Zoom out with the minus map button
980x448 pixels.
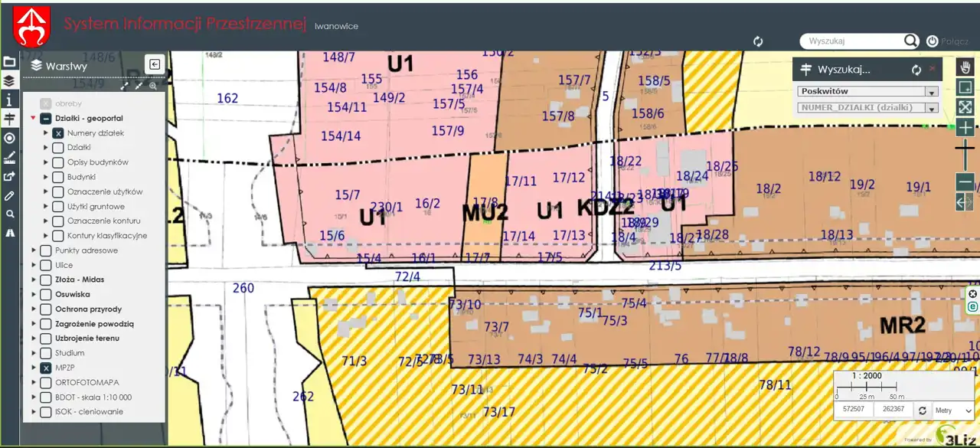tap(965, 182)
